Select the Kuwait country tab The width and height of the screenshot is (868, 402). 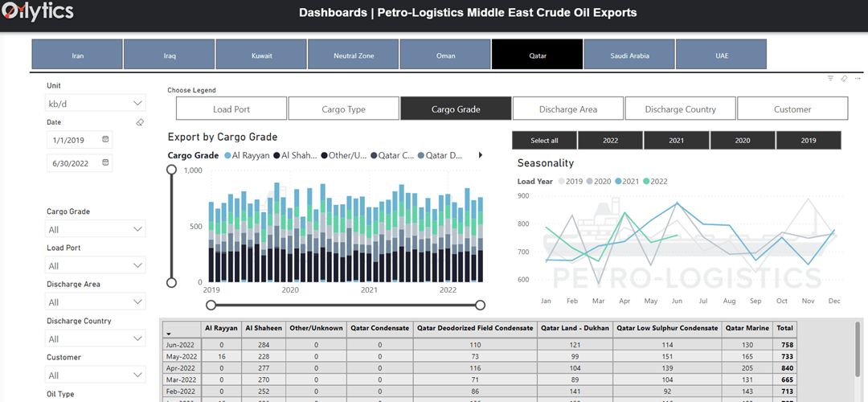[261, 54]
